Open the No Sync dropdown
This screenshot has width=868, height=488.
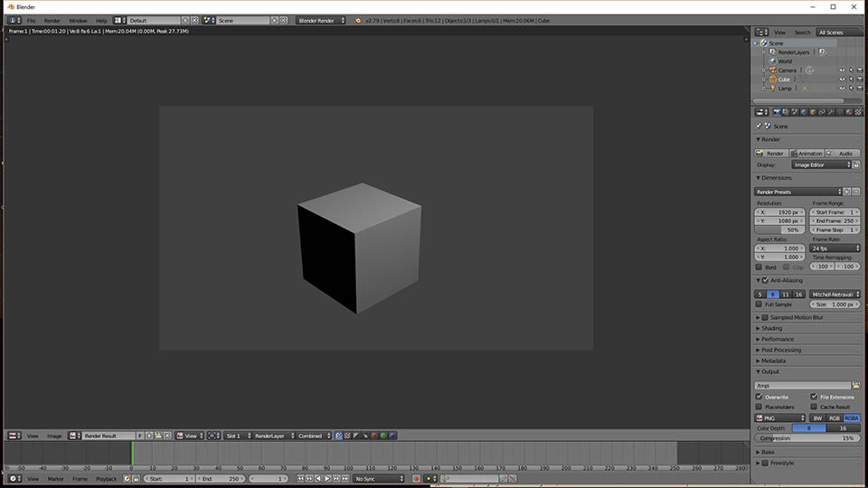[x=379, y=479]
